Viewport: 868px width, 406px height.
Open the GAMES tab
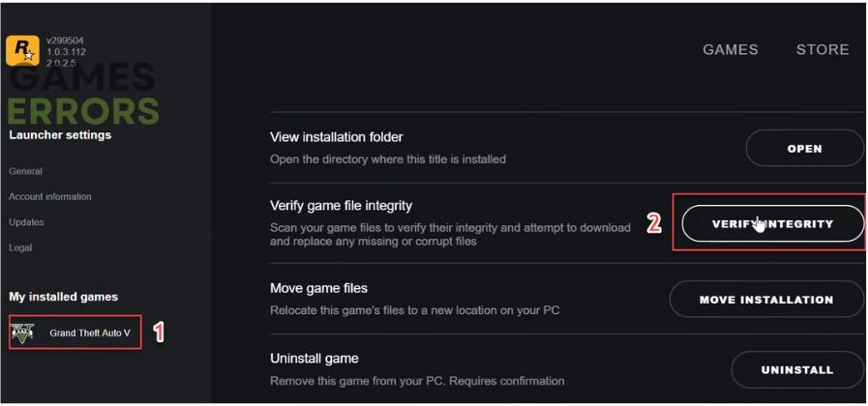tap(731, 49)
